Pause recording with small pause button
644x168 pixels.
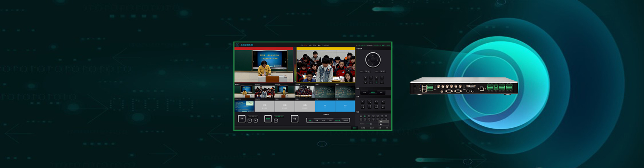(250, 121)
